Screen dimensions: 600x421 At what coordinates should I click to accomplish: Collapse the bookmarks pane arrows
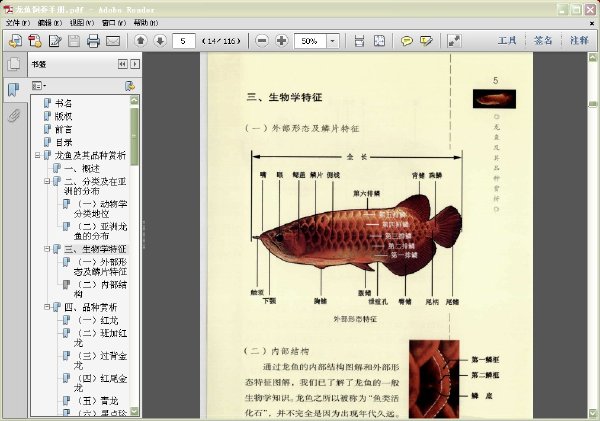pyautogui.click(x=122, y=64)
